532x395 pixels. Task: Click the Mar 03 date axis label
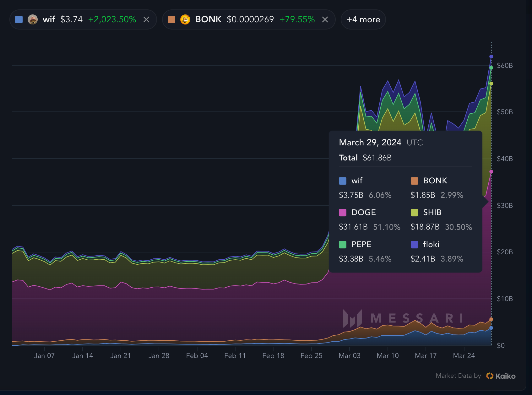(x=349, y=355)
